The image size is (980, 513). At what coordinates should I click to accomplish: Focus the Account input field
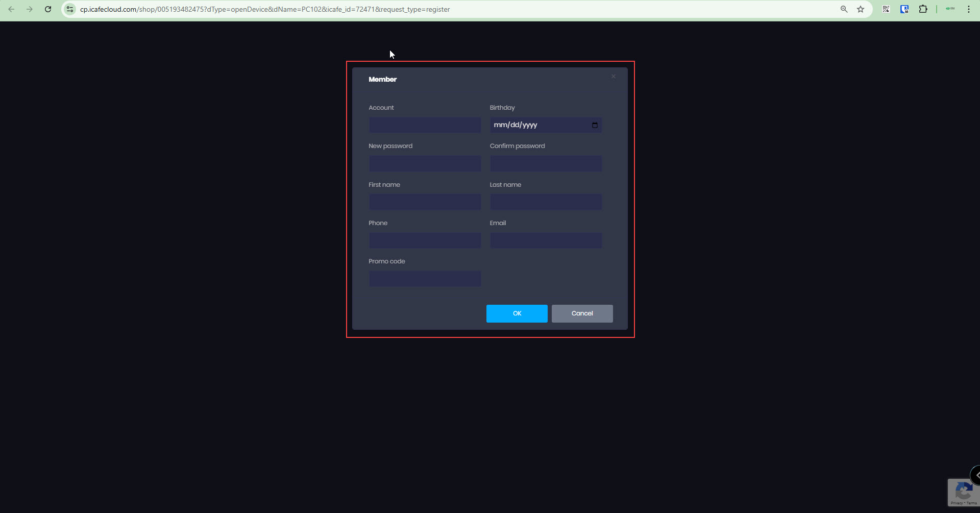click(x=425, y=125)
